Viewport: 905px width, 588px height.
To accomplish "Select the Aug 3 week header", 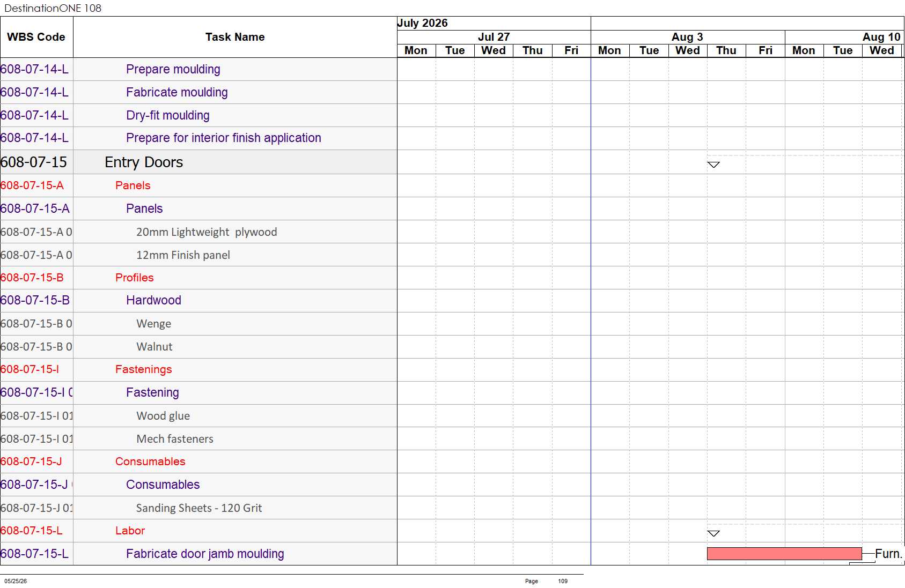I will coord(687,37).
